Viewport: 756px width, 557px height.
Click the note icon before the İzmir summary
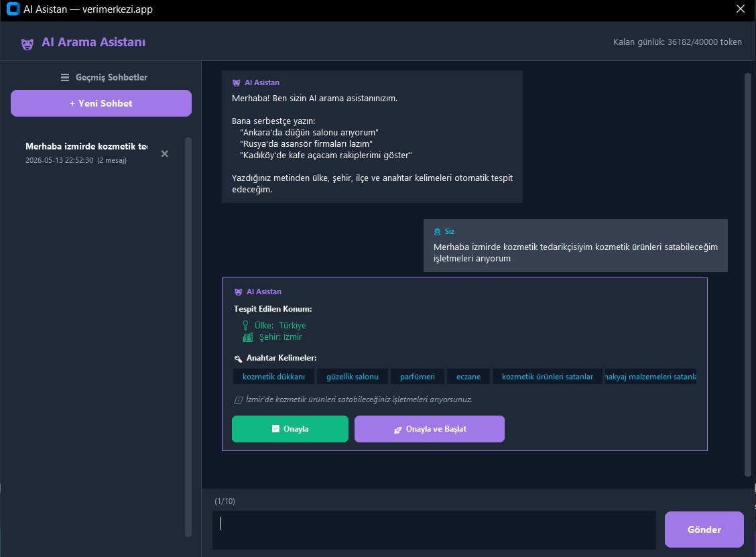(238, 399)
